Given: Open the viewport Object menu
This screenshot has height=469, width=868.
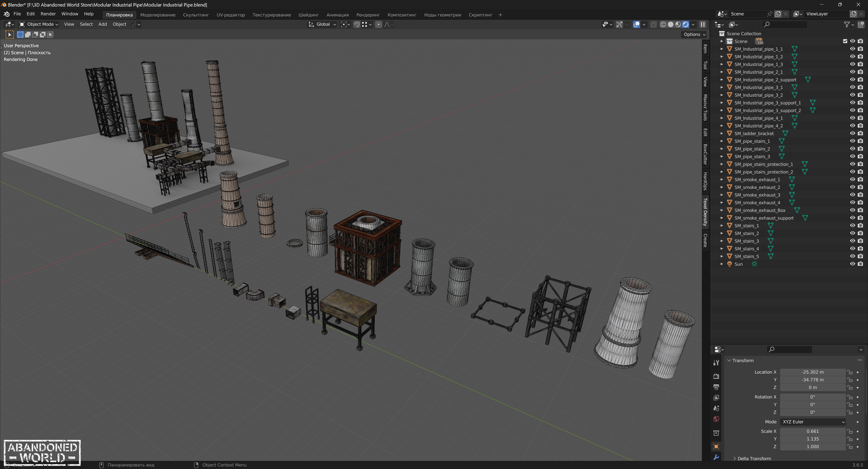Looking at the screenshot, I should coord(119,24).
